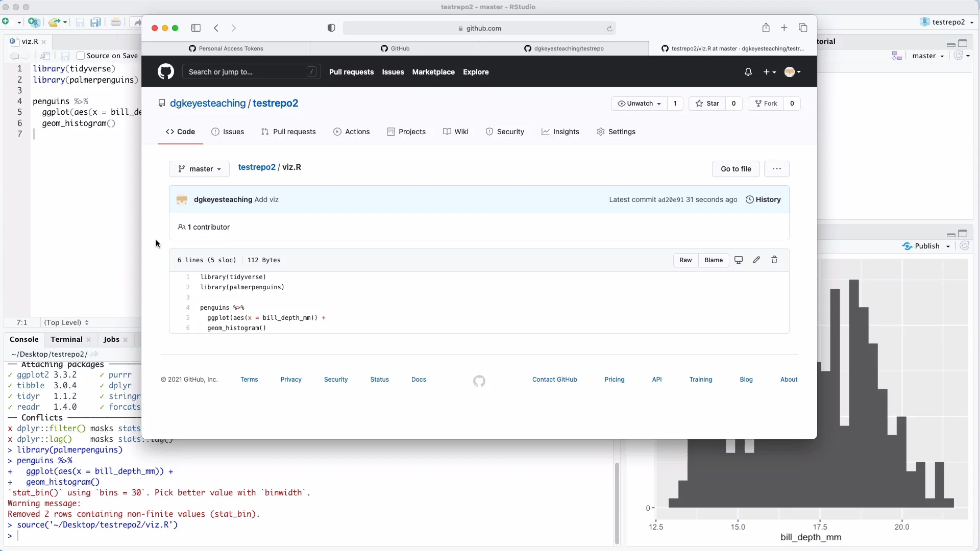Open the GitHub notifications bell
Viewport: 980px width, 551px height.
click(748, 72)
